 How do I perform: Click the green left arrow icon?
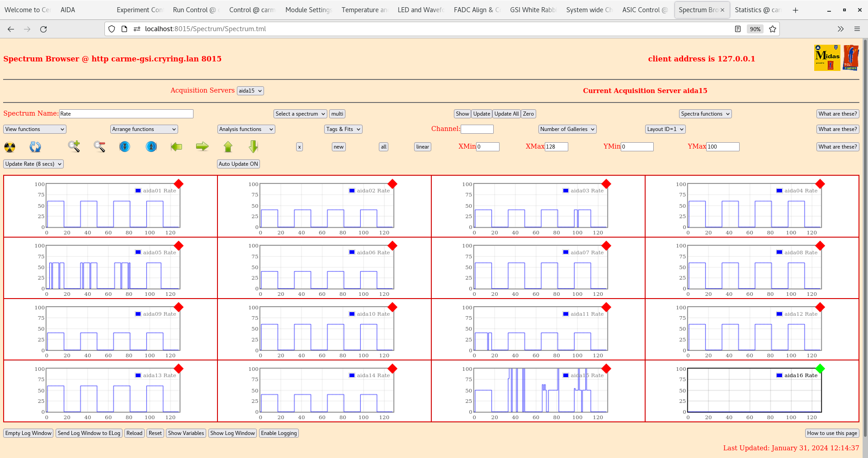click(176, 146)
